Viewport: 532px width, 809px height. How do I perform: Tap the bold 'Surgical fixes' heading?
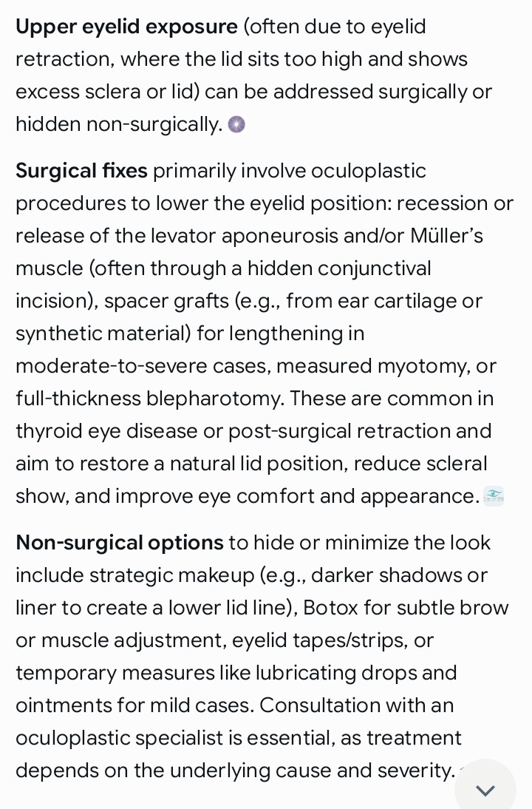(x=81, y=170)
